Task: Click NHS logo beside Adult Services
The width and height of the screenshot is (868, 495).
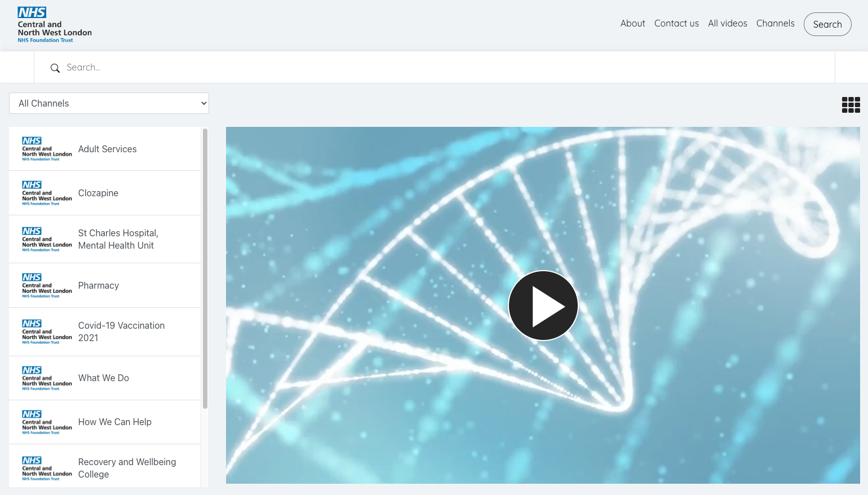Action: point(47,149)
